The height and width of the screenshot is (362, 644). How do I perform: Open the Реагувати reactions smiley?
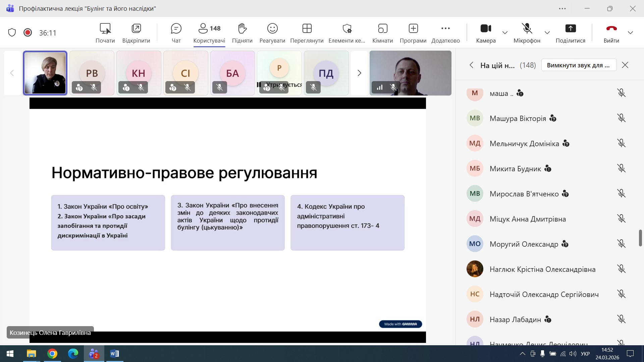[272, 29]
